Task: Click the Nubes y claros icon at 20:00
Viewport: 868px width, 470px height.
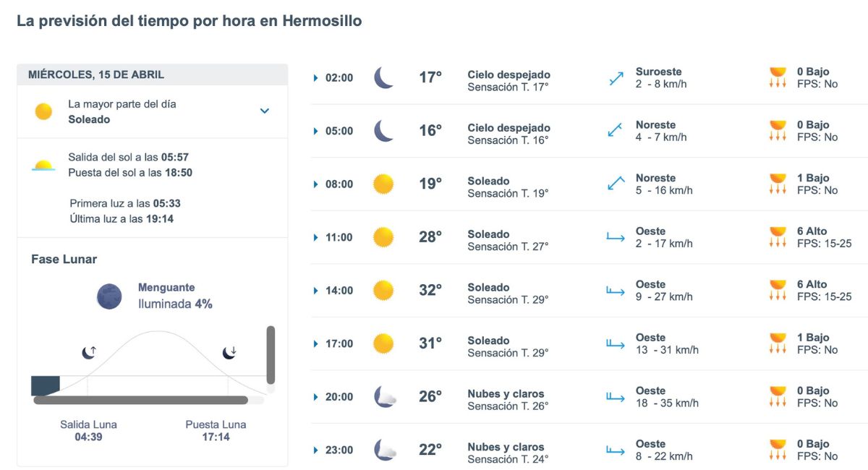Action: tap(383, 396)
